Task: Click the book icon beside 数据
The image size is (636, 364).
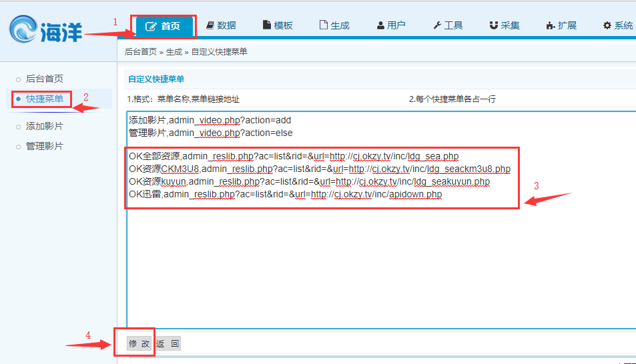Action: (210, 25)
